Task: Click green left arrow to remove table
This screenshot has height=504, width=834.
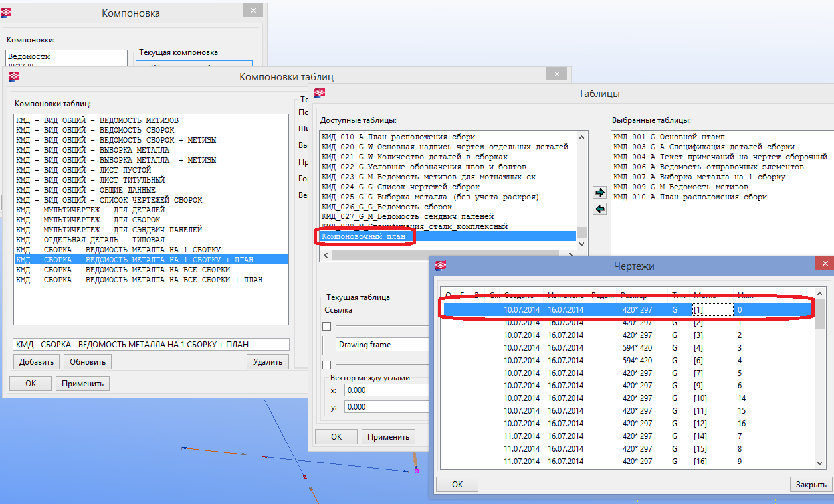Action: pyautogui.click(x=599, y=209)
